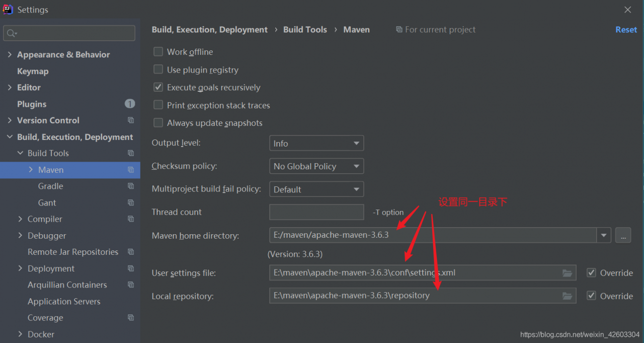
Task: Enable the Use plugin registry checkbox
Action: tap(158, 70)
